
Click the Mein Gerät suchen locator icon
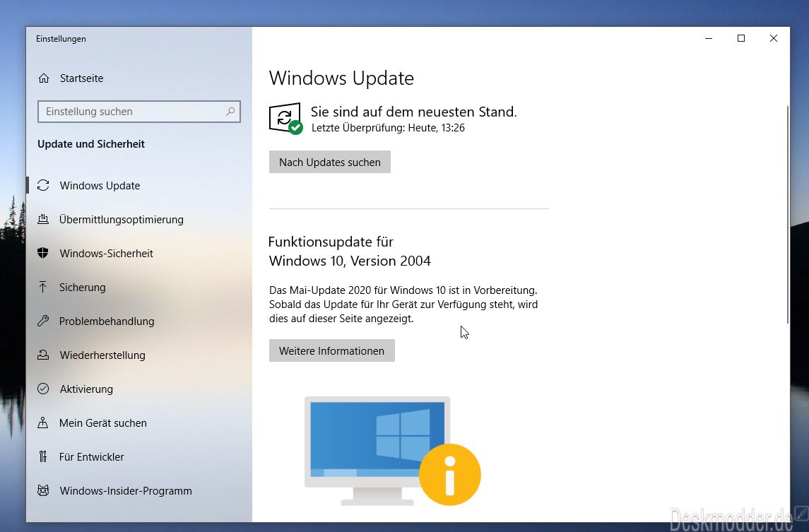coord(43,423)
